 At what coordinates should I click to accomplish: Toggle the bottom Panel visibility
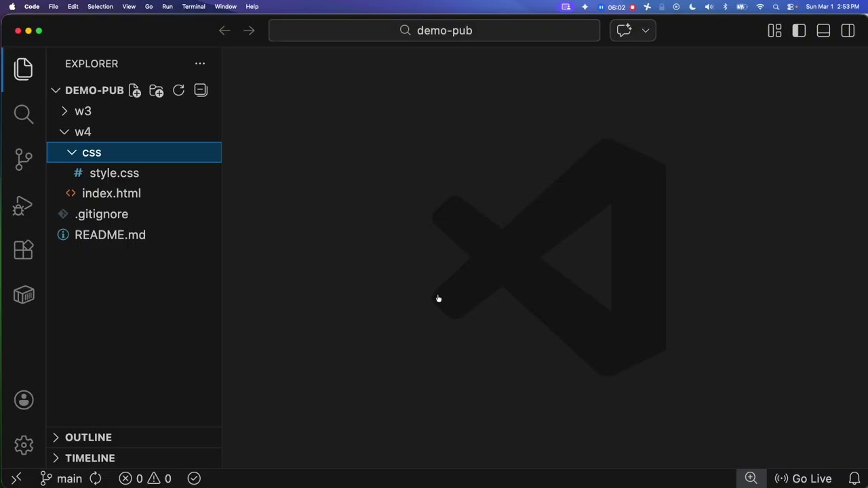(823, 30)
